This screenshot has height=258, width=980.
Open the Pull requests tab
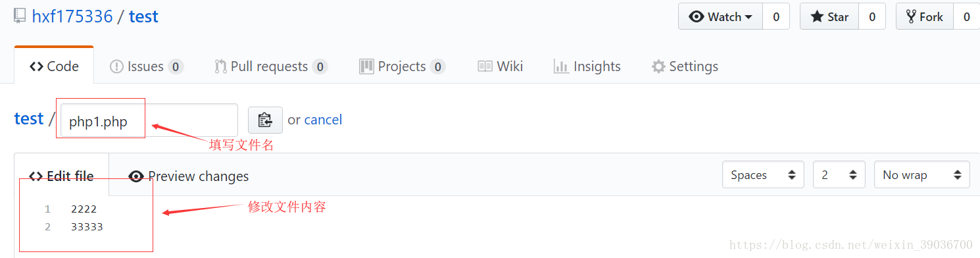coord(271,66)
